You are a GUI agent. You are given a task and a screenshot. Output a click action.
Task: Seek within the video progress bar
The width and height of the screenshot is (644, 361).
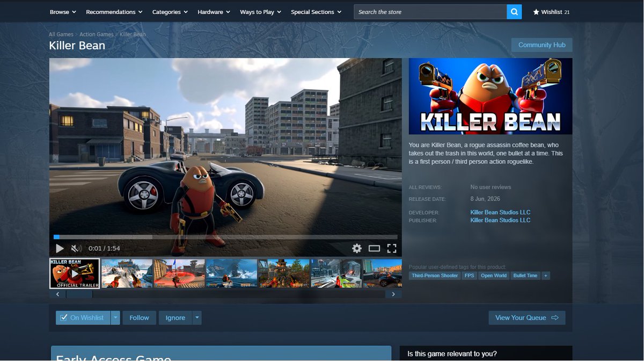click(225, 237)
